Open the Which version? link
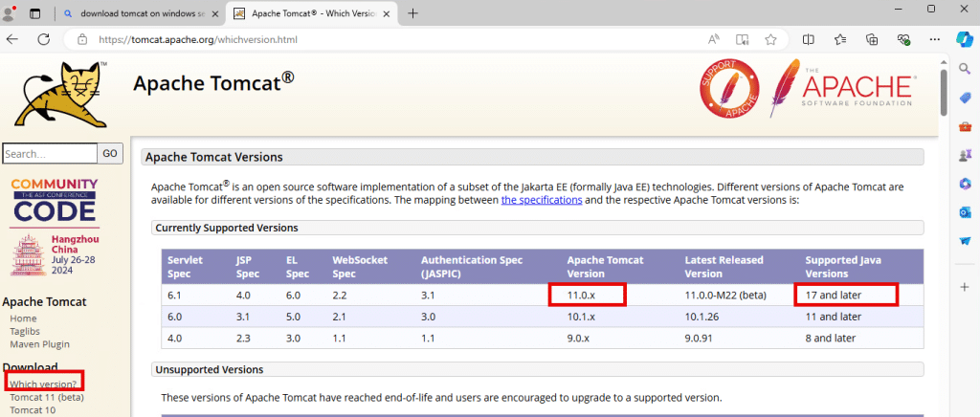Image resolution: width=980 pixels, height=417 pixels. pos(43,384)
